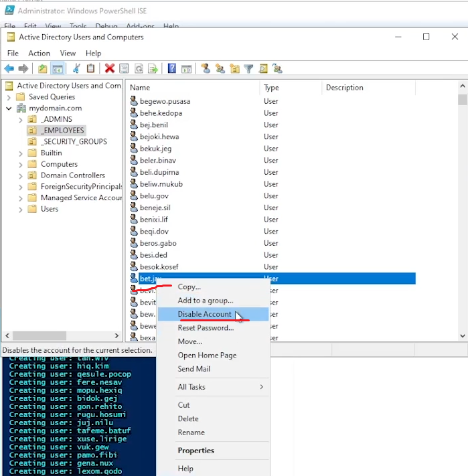Viewport: 468px width, 476px height.
Task: Expand the Builtin container
Action: (x=20, y=153)
